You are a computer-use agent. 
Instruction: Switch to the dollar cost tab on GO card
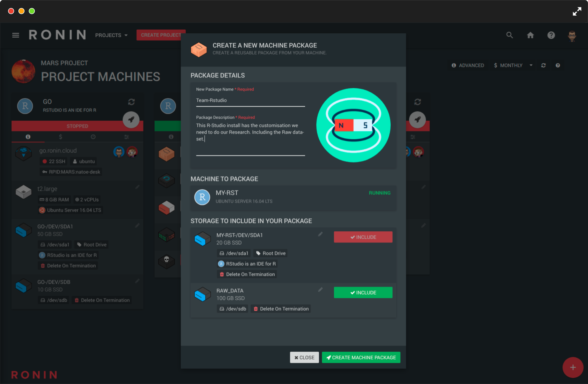(61, 137)
